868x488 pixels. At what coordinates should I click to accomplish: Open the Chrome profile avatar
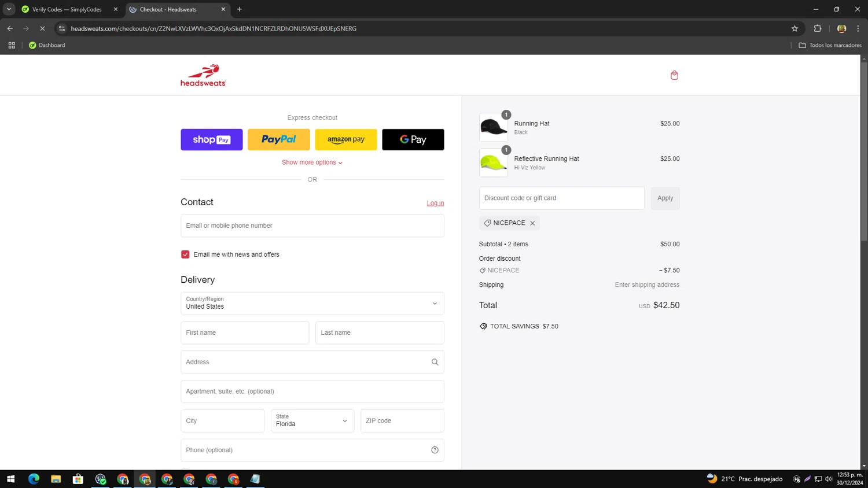[841, 28]
